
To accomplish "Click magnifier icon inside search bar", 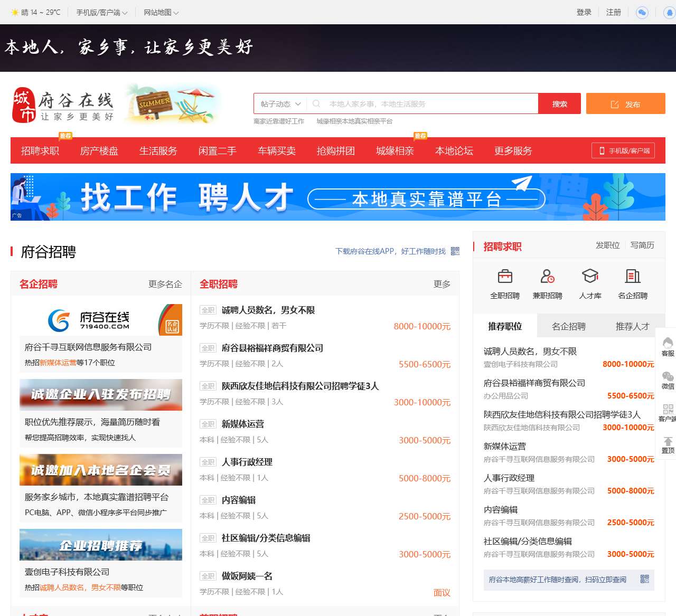I will pos(316,103).
